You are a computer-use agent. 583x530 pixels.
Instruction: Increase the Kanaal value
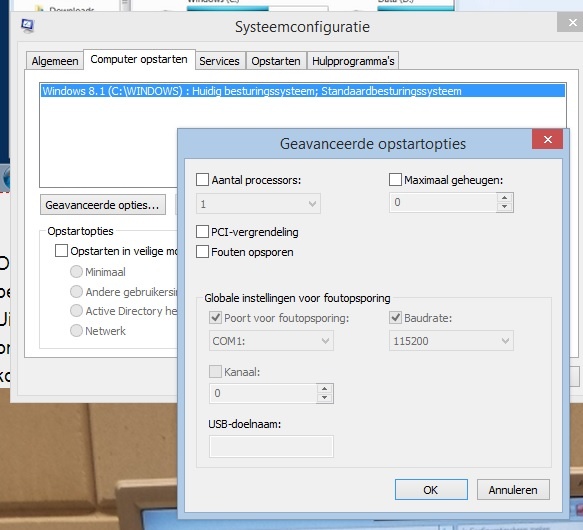[325, 389]
